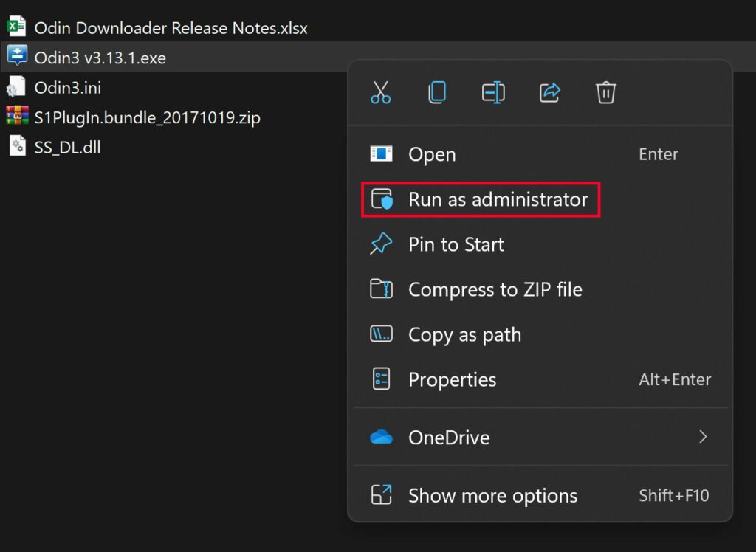Screen dimensions: 756x552
Task: Click the Show more options expand icon
Action: (x=381, y=494)
